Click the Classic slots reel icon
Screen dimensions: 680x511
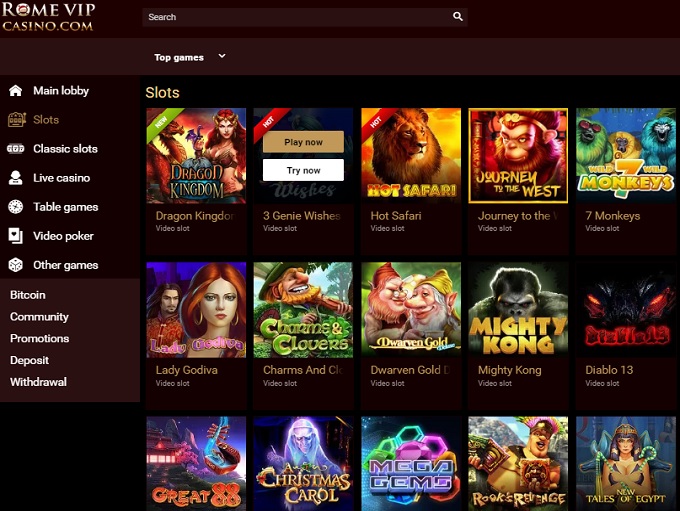coord(16,149)
